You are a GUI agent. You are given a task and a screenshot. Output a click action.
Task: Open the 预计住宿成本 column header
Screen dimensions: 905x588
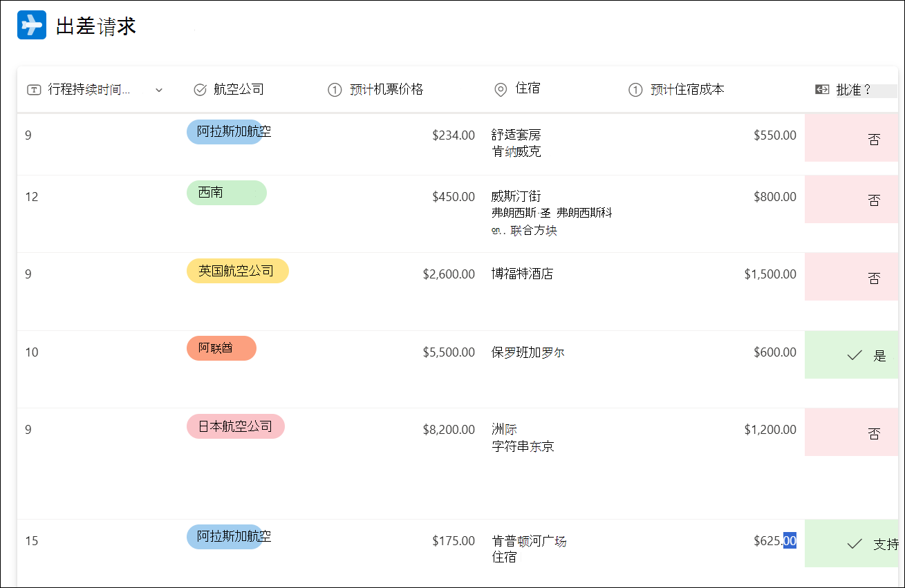point(687,89)
